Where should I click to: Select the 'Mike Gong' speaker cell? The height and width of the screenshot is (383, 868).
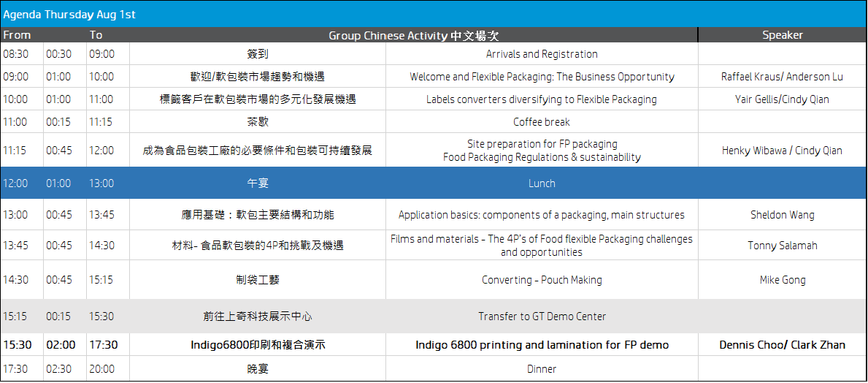(783, 280)
